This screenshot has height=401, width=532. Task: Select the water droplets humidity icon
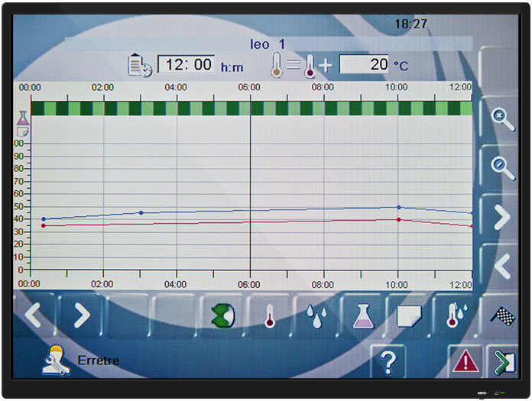tap(316, 316)
